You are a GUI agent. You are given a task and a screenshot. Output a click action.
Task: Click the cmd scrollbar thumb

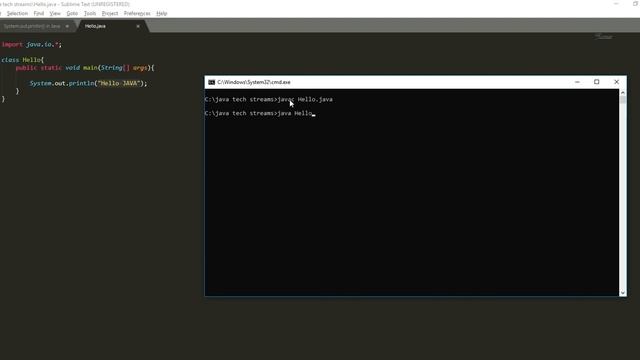click(623, 100)
